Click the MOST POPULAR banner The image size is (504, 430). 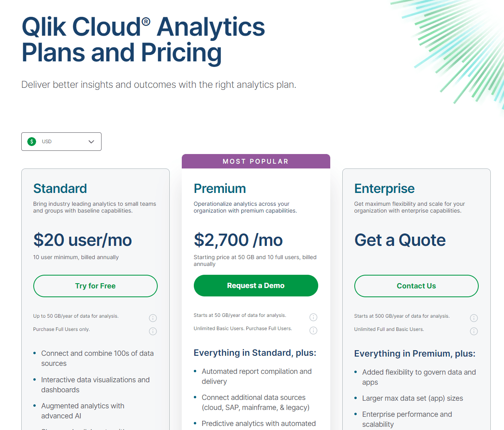tap(256, 161)
